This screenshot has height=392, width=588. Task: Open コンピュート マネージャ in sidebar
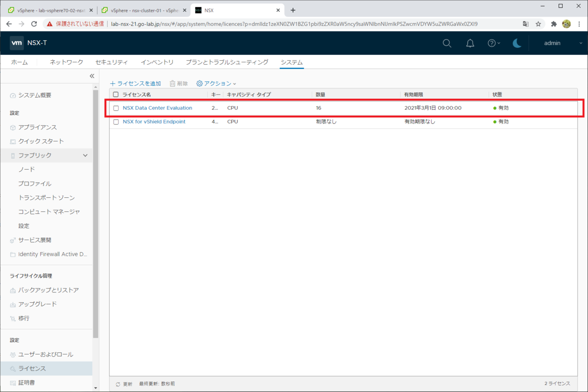pyautogui.click(x=49, y=212)
